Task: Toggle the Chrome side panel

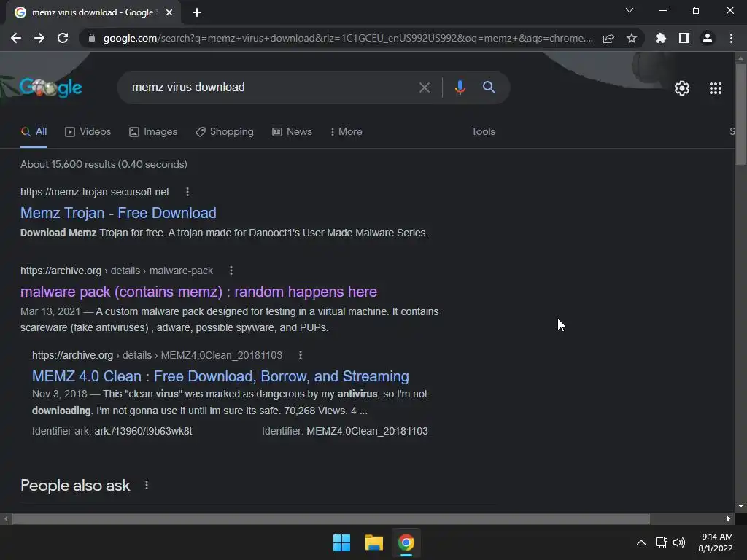Action: point(684,38)
